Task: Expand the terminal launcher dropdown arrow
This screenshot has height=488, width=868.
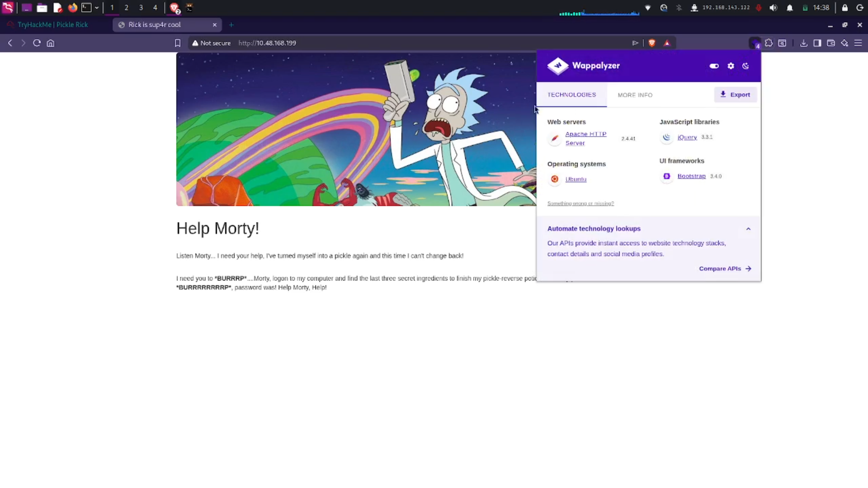Action: pos(97,8)
